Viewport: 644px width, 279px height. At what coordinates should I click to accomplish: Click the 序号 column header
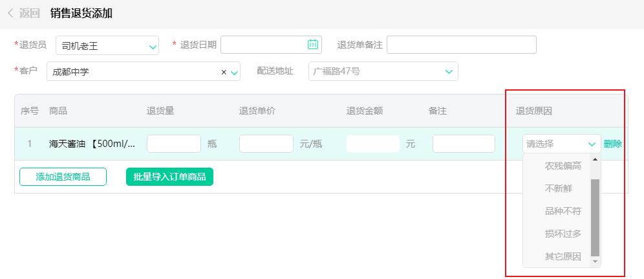30,111
